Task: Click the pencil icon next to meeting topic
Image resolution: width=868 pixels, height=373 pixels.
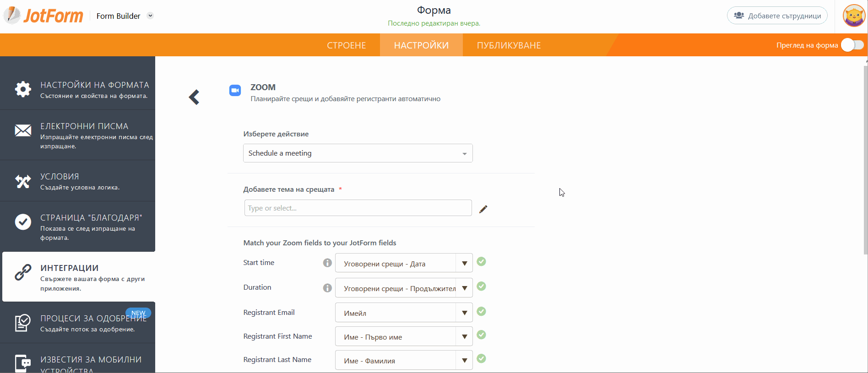Action: pyautogui.click(x=483, y=209)
